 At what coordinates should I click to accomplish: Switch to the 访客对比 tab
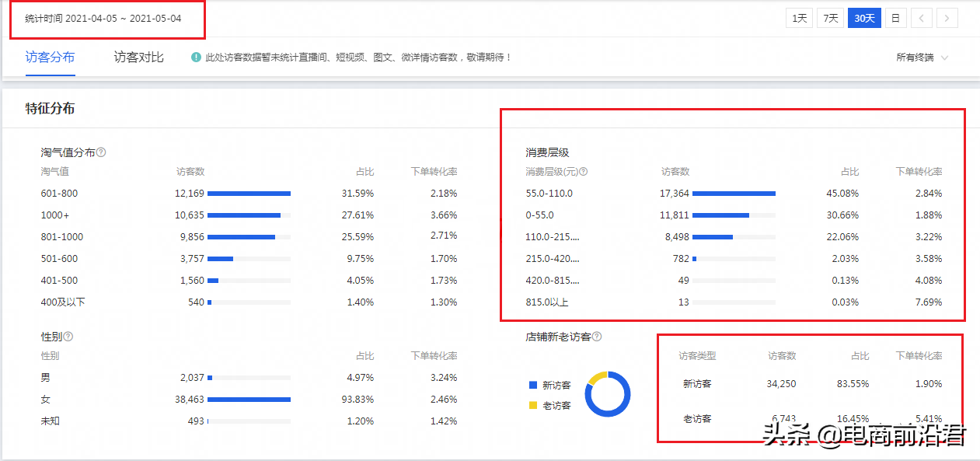pyautogui.click(x=138, y=56)
